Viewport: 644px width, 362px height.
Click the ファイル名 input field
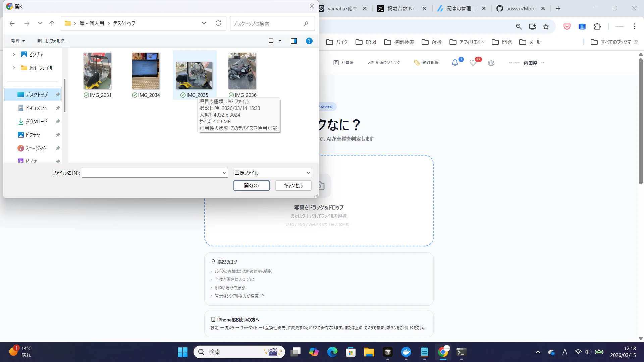click(x=155, y=173)
